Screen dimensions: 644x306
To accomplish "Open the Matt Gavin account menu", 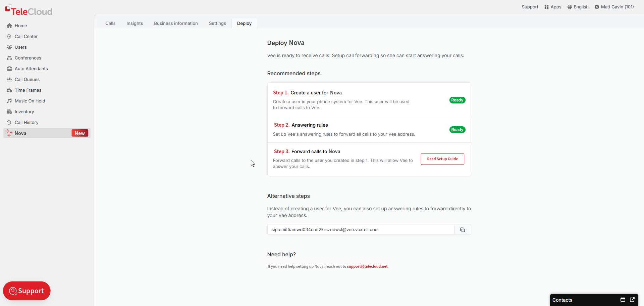I will pyautogui.click(x=617, y=7).
